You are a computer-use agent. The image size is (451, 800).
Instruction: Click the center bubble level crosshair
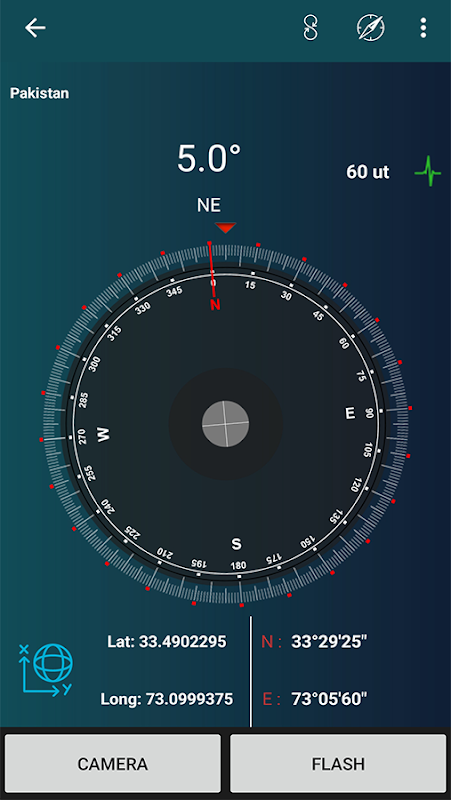pos(226,423)
